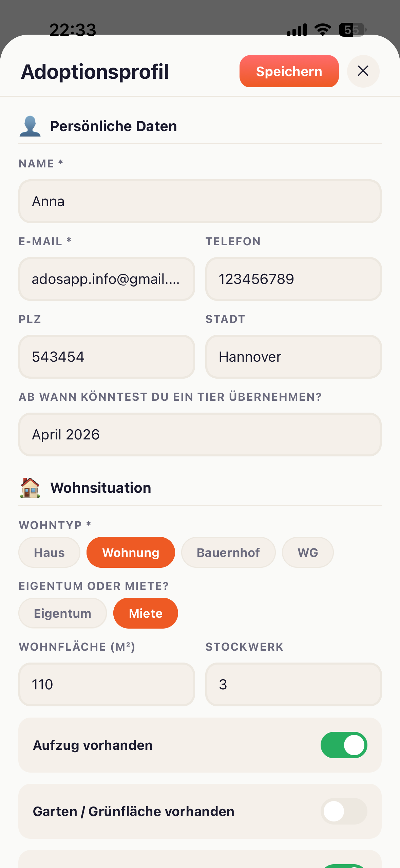
Task: Edit the Stadt field showing Hannover
Action: click(x=293, y=357)
